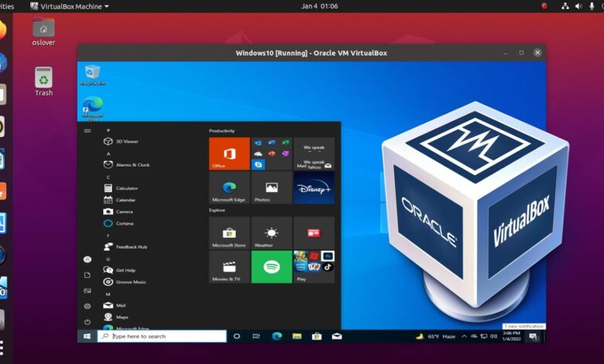Expand the Play folder tile

tap(314, 267)
